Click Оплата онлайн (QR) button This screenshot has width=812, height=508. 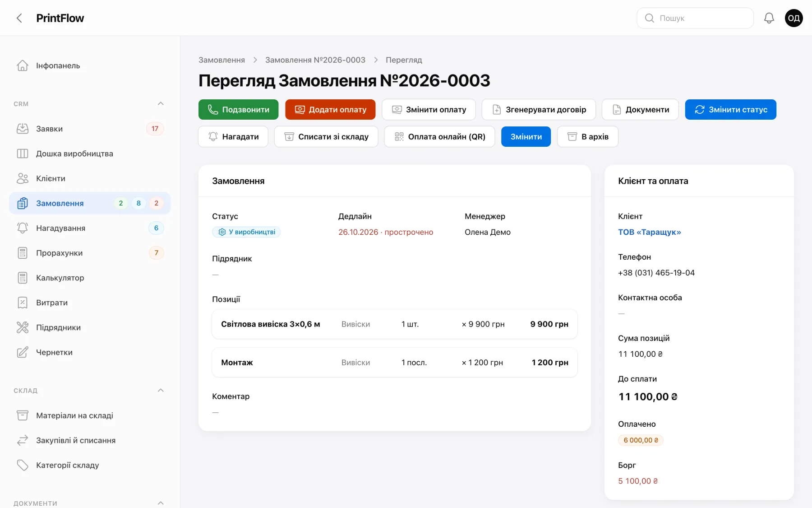point(439,136)
